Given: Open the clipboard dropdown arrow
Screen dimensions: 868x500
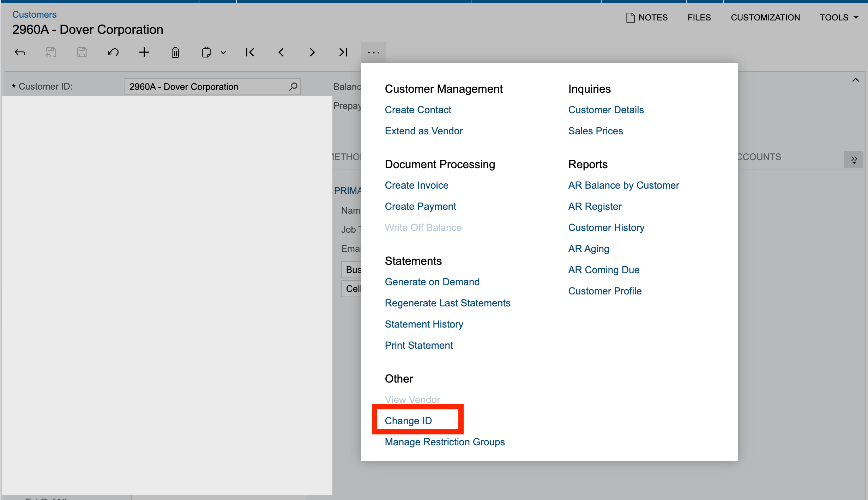Looking at the screenshot, I should (223, 53).
